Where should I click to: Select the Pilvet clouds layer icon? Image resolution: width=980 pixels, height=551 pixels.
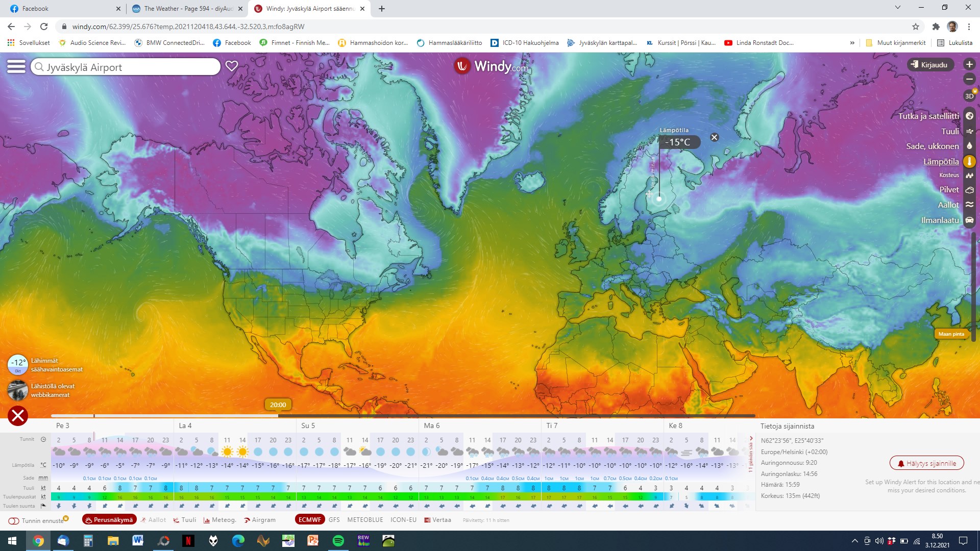(969, 190)
